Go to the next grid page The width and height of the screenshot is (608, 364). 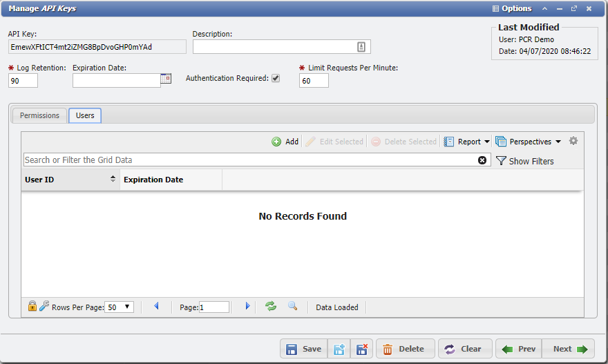coord(247,306)
